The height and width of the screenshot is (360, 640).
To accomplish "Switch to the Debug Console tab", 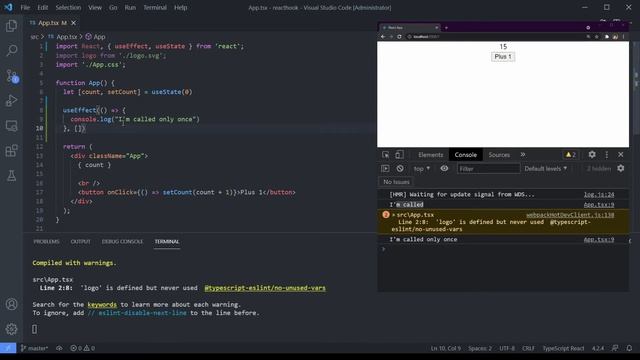I will pos(122,242).
